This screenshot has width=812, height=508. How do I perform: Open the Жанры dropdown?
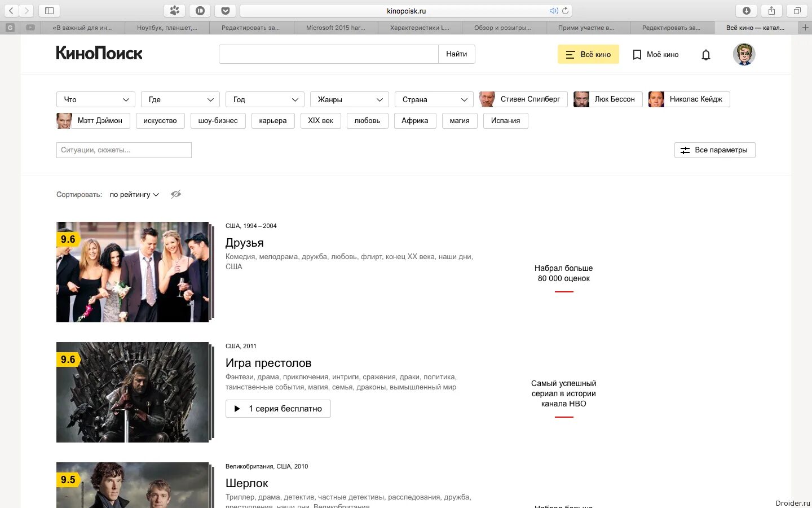tap(350, 99)
